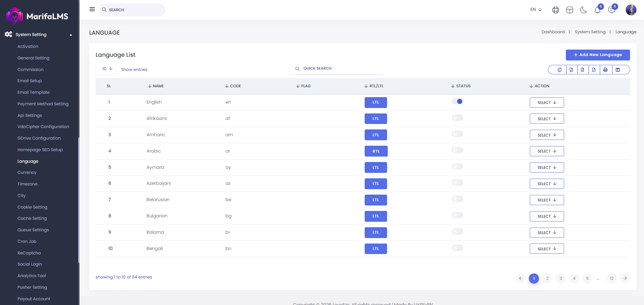This screenshot has height=305, width=644.
Task: Switch to dark mode with moon icon
Action: point(584,10)
